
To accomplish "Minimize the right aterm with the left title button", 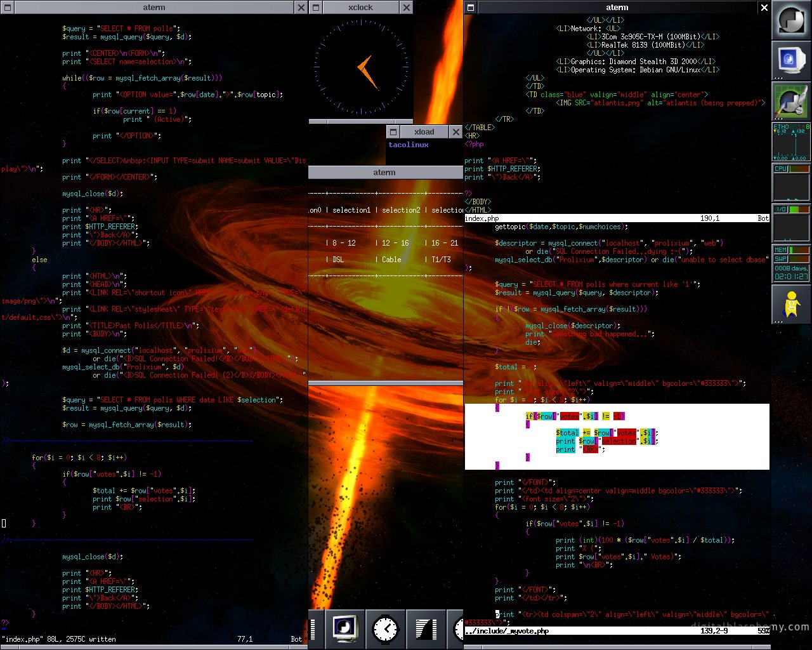I will [x=470, y=8].
